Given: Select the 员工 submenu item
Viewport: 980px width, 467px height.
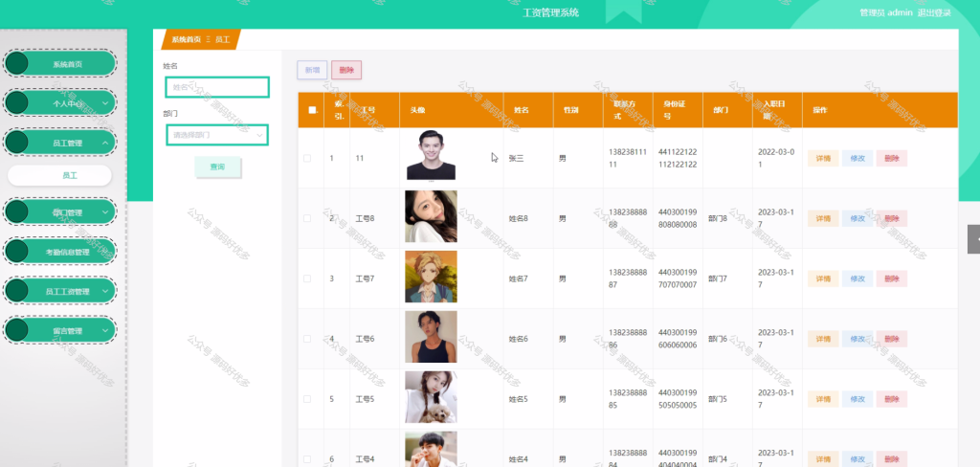Looking at the screenshot, I should coord(60,176).
